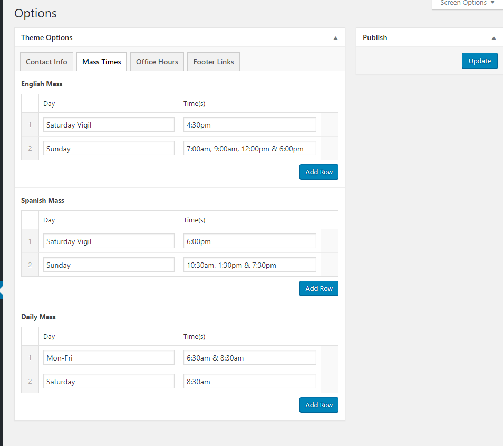
Task: Focus Spanish Mass Sunday day field
Action: coord(109,265)
